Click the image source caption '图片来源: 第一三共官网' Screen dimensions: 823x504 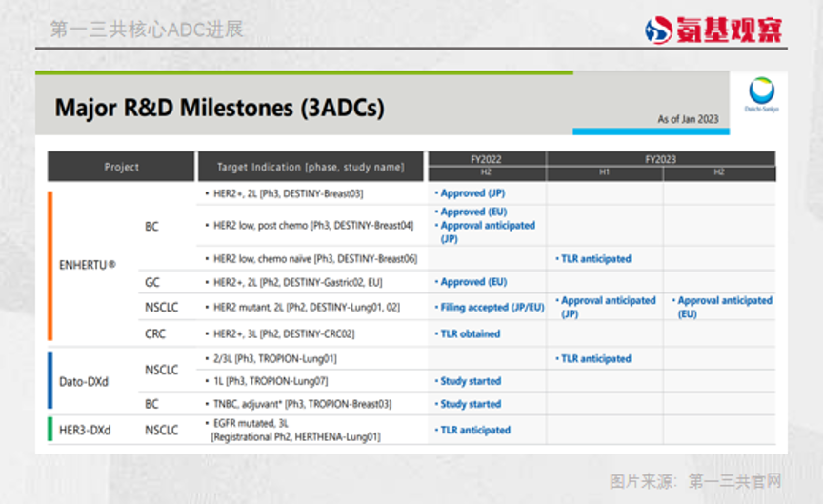point(695,481)
